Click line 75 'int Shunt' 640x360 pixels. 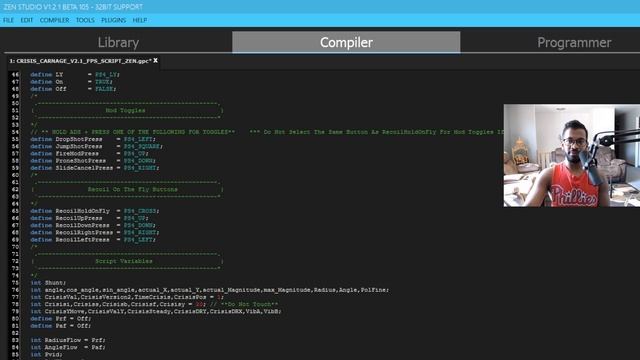[48, 283]
